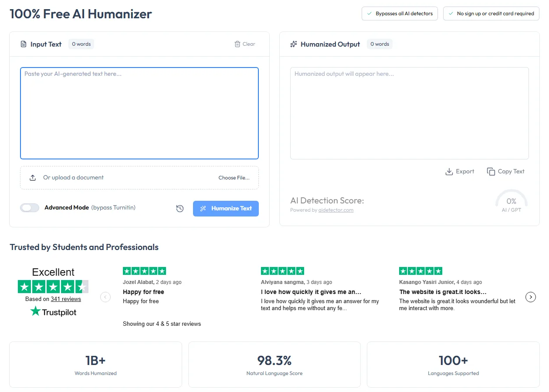Click the Or upload a document area
This screenshot has width=549, height=392.
pos(139,178)
